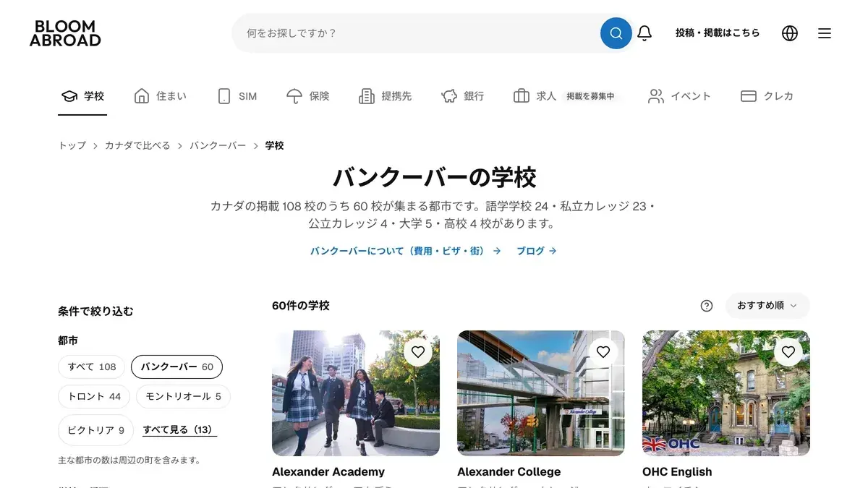Open the おすすめ順 sort dropdown

point(767,306)
